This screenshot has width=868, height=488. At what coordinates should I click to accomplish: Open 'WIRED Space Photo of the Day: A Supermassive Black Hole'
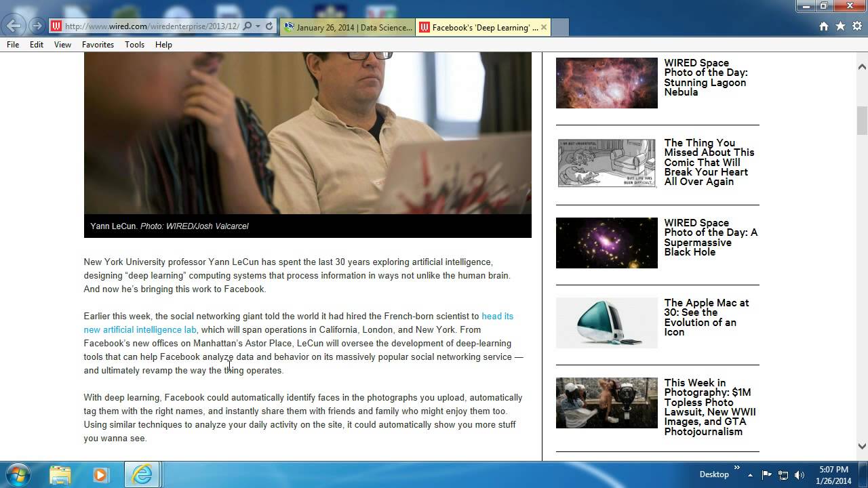coord(711,237)
